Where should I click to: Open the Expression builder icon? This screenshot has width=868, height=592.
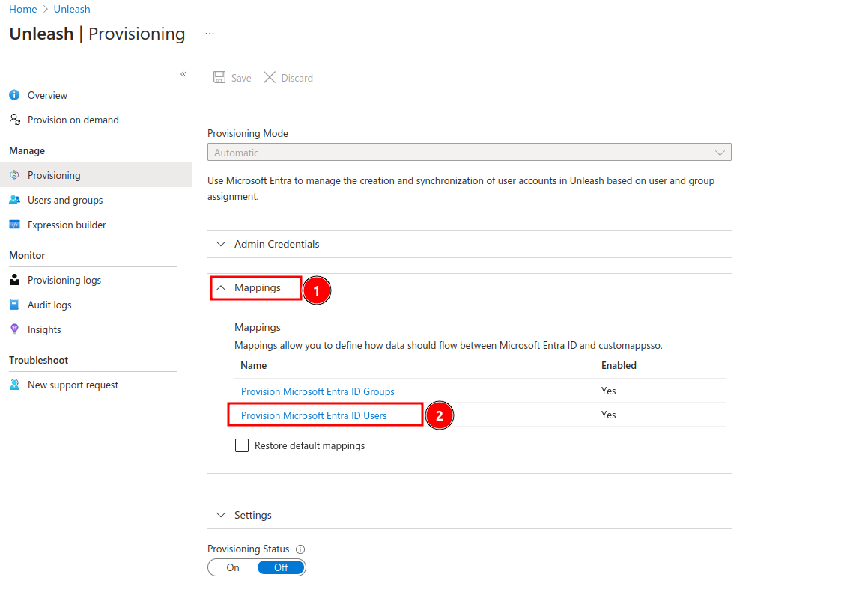[16, 225]
